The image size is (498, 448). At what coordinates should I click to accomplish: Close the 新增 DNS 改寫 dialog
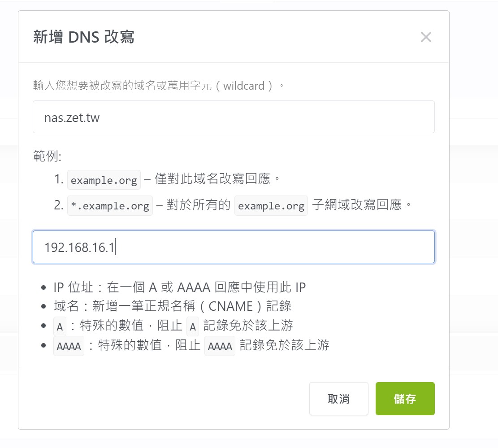click(x=426, y=37)
